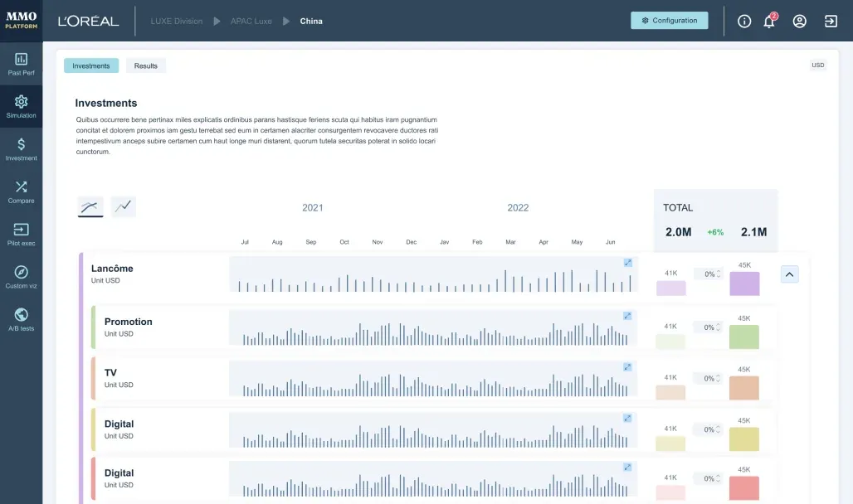Click the Lancôme bar chart
The width and height of the screenshot is (853, 504).
tap(433, 275)
